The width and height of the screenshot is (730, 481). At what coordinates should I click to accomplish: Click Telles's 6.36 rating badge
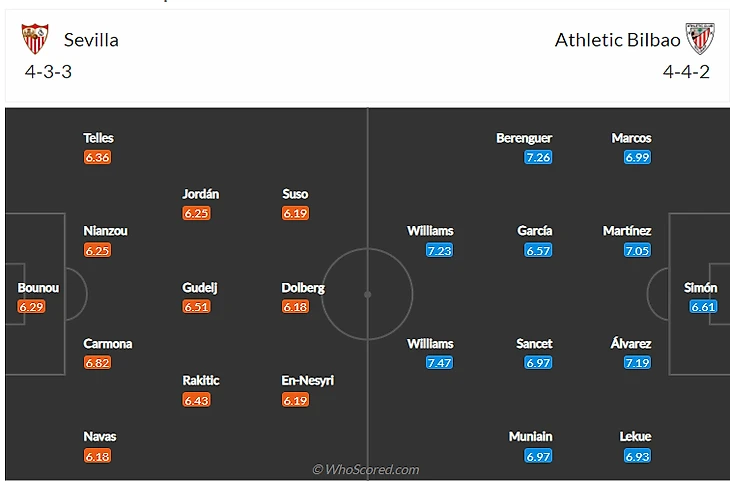point(98,157)
